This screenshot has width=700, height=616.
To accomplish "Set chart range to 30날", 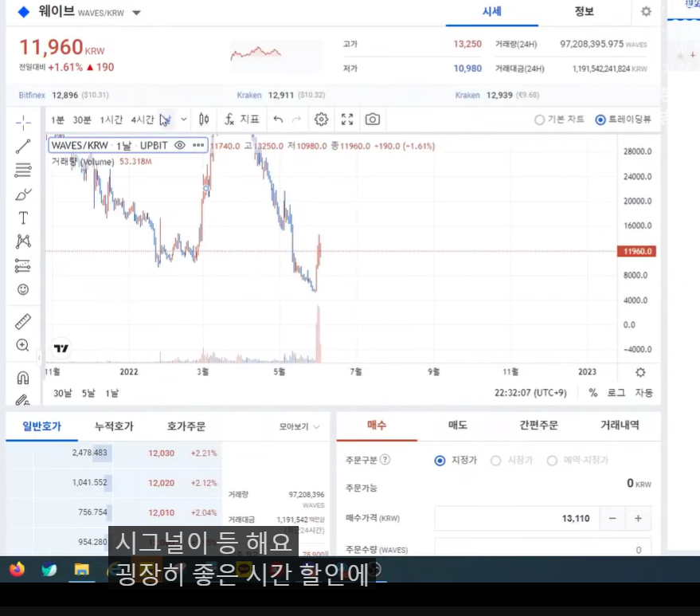I will point(62,393).
